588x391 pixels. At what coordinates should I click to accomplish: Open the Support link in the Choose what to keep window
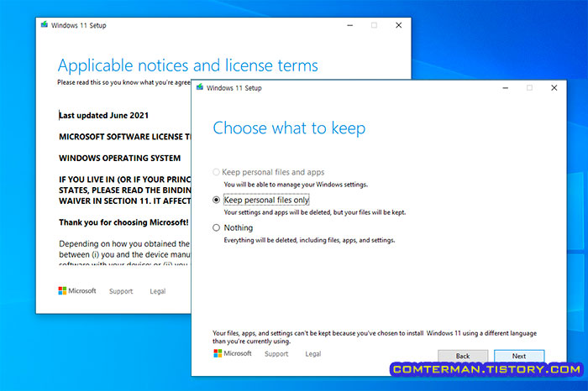[x=276, y=354]
